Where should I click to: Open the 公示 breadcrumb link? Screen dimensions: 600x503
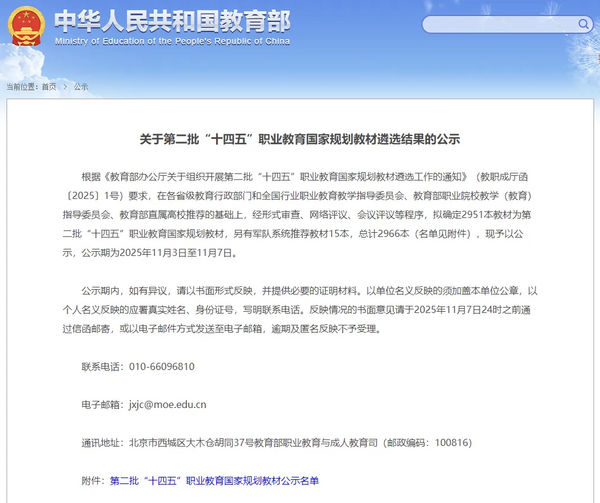[81, 87]
